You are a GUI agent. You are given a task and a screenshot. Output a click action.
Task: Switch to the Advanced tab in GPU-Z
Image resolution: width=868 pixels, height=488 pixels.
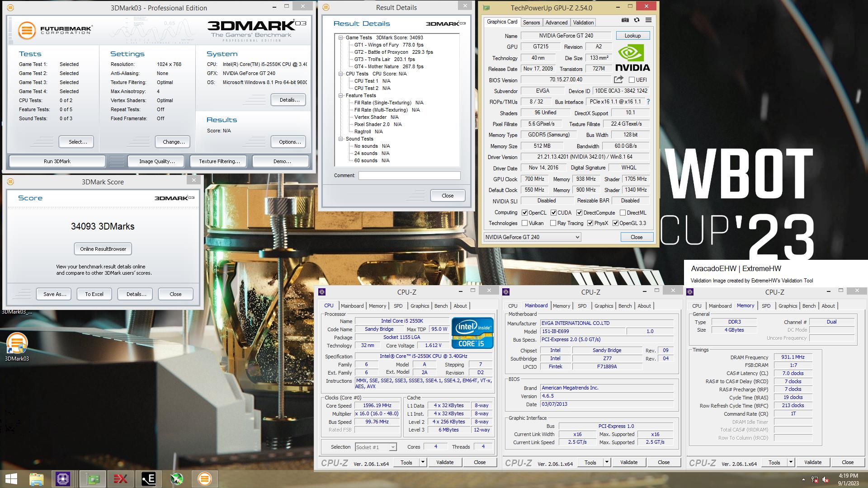click(x=556, y=22)
